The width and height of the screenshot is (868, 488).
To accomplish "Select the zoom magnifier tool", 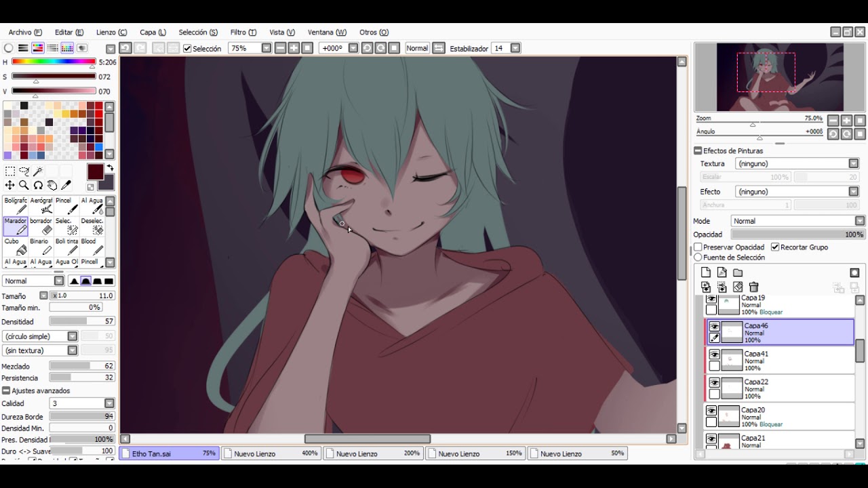I will click(24, 185).
